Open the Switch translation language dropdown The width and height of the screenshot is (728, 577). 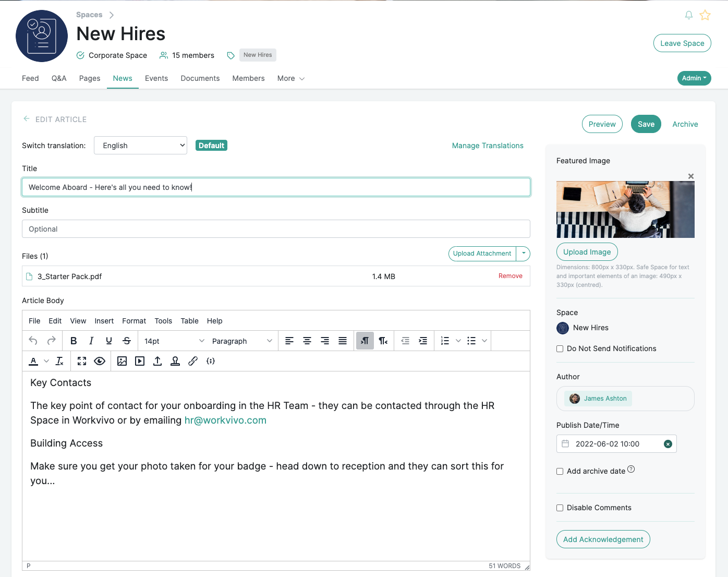pos(140,146)
